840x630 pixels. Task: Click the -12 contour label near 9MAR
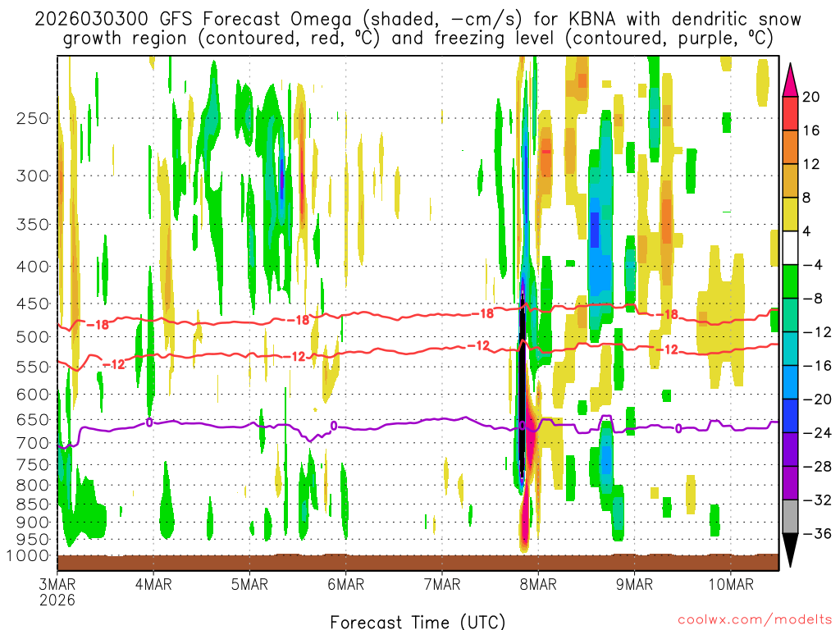coord(667,349)
